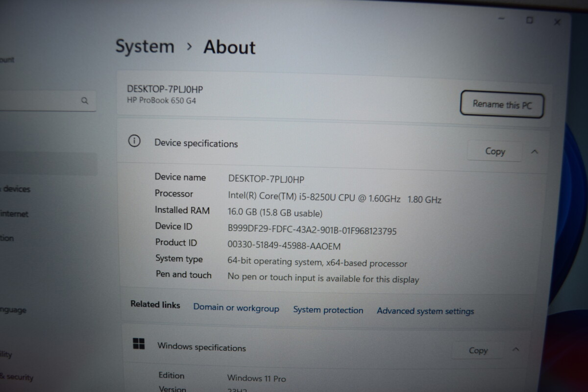Open the System protection link
Screen dimensions: 588x392
coord(328,310)
